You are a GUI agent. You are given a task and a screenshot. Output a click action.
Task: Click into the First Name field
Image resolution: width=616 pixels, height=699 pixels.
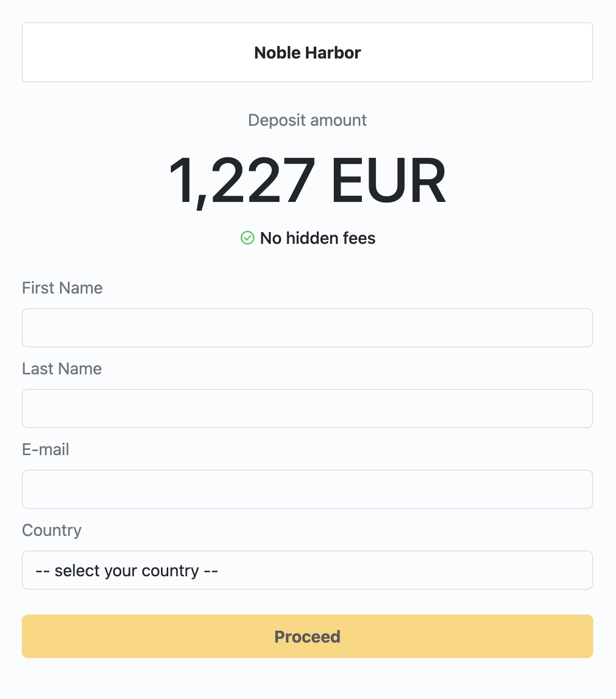click(307, 328)
